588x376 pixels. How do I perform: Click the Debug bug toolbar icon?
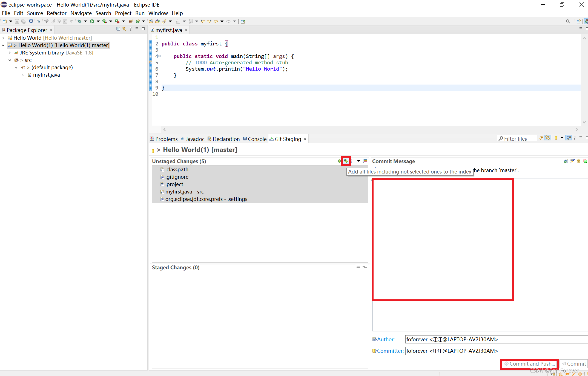point(80,21)
